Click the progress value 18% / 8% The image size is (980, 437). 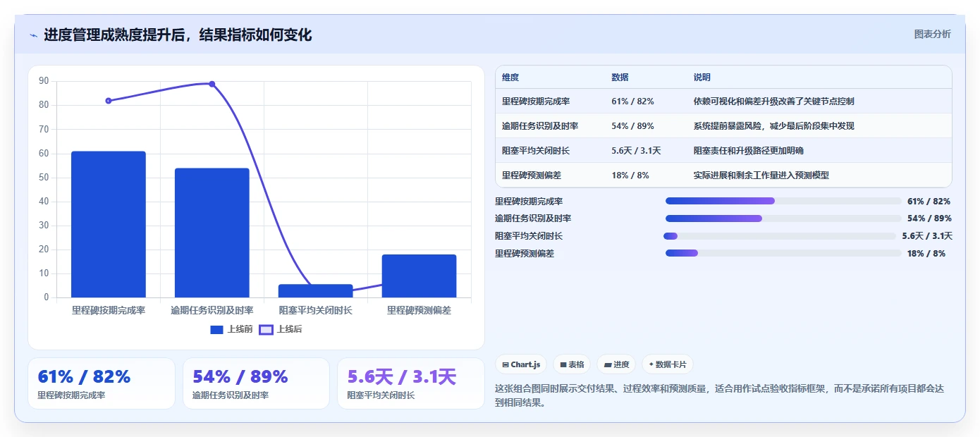tap(926, 254)
